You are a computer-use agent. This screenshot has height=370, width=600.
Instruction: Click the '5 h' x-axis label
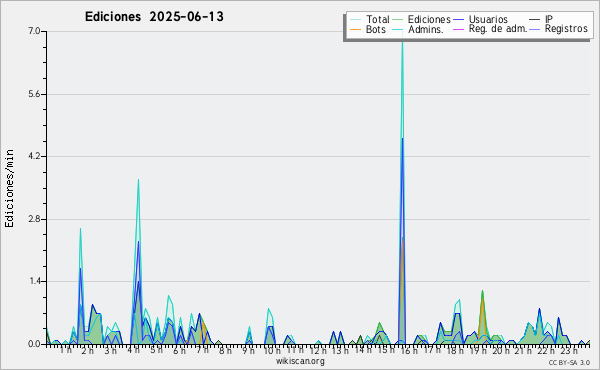tap(156, 350)
